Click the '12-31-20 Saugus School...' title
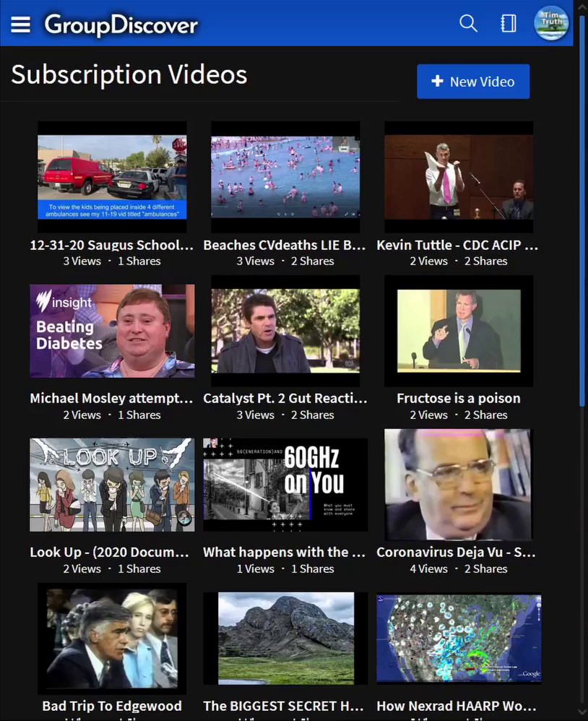Screen dimensions: 588x721 pos(112,245)
